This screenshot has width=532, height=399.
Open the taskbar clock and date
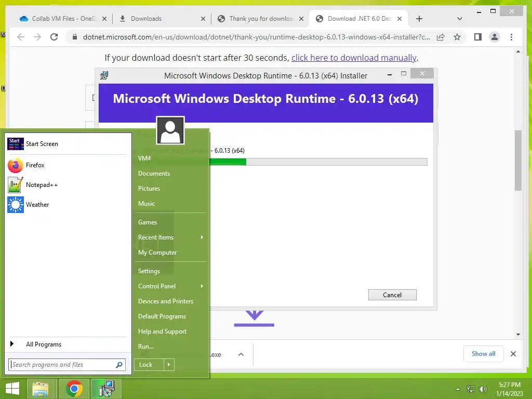point(509,389)
